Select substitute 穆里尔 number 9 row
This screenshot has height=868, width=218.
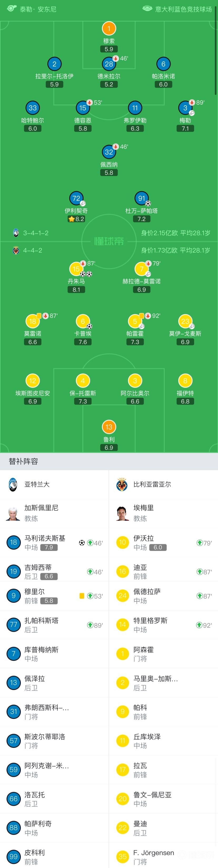click(54, 596)
